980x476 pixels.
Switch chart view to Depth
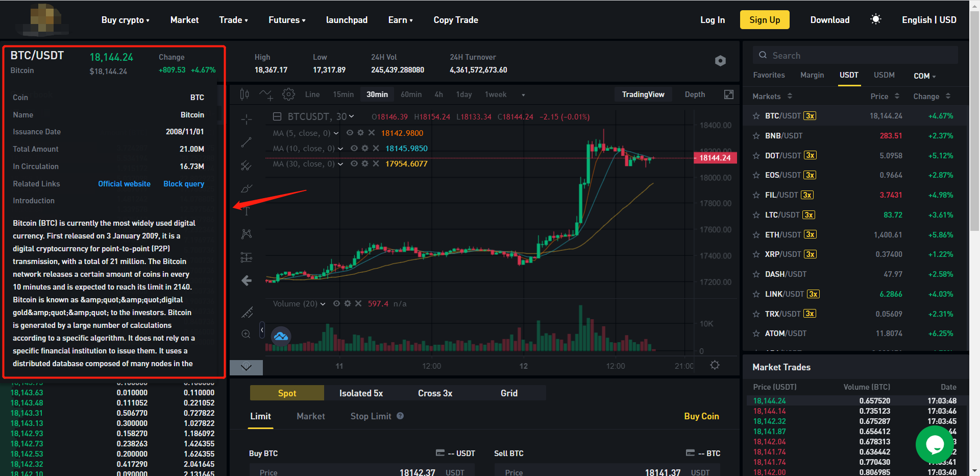(x=695, y=94)
